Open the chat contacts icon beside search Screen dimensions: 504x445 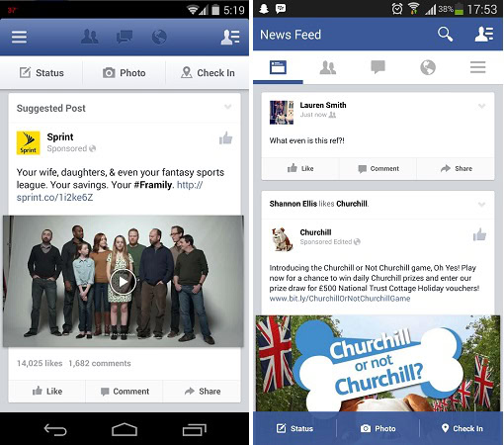pyautogui.click(x=484, y=35)
